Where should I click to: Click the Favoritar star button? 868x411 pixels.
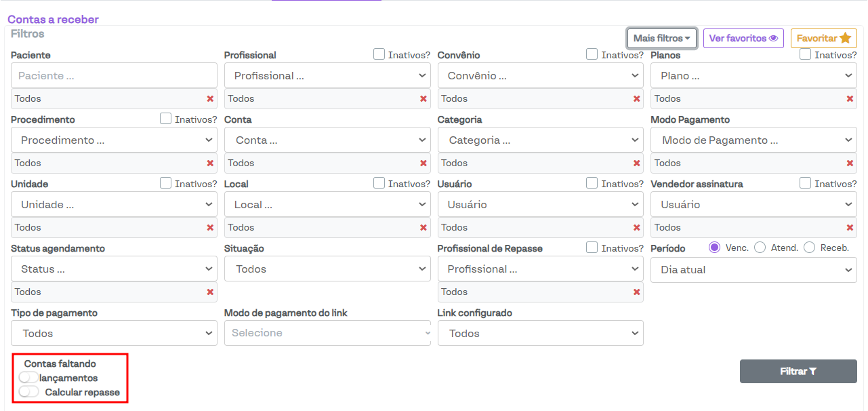pos(823,39)
